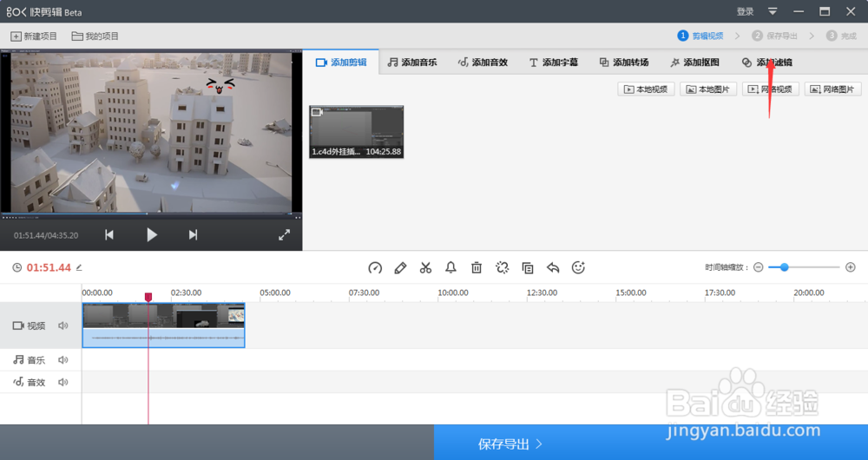Click 登录 link
The height and width of the screenshot is (460, 868).
745,11
